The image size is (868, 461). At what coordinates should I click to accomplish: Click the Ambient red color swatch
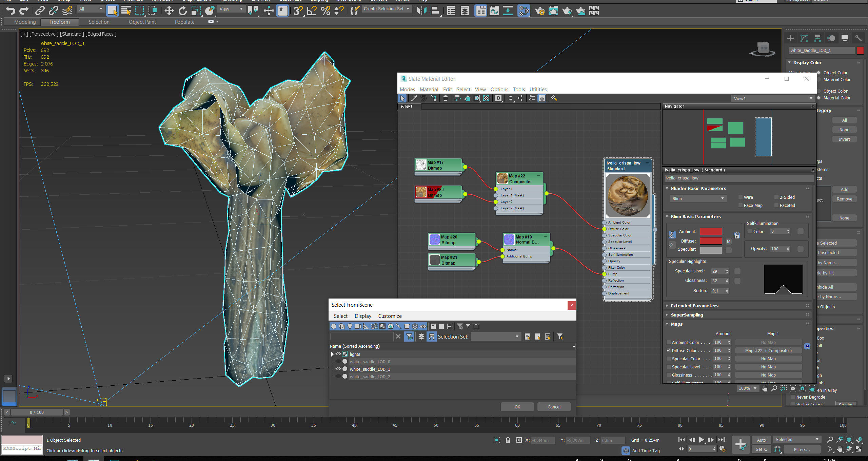[711, 231]
